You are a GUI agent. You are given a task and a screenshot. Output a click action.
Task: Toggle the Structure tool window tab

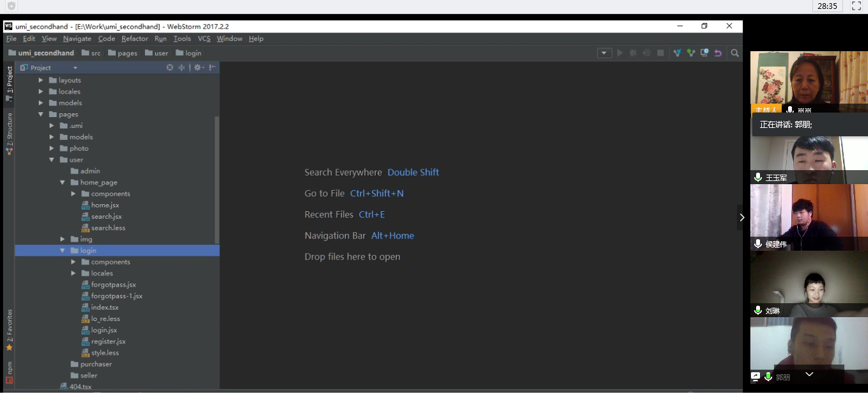(x=10, y=133)
